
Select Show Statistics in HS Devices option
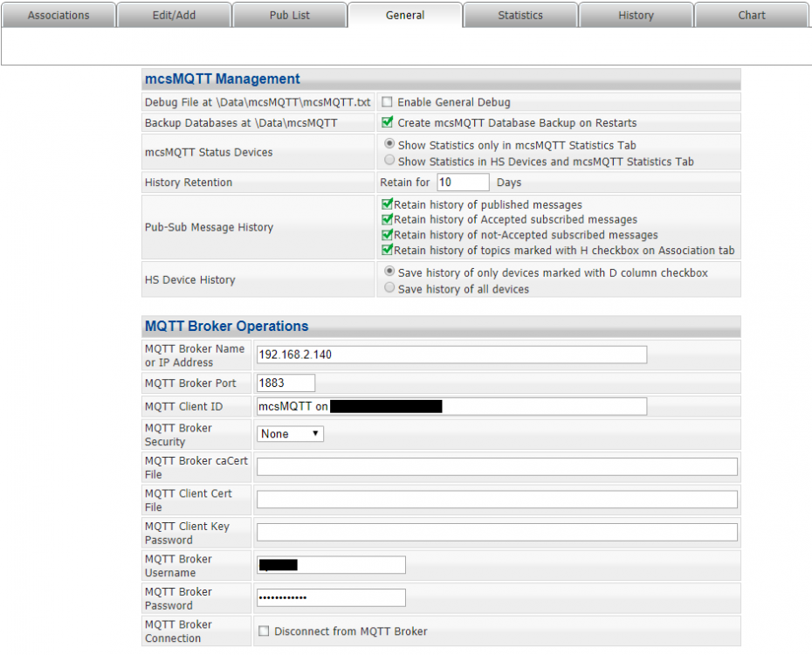pyautogui.click(x=389, y=161)
